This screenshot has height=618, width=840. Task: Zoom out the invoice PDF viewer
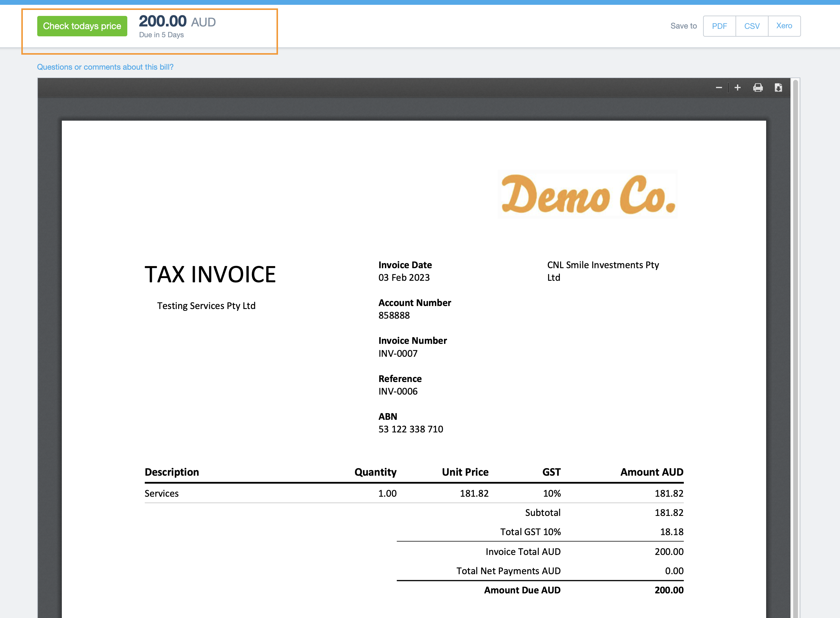click(718, 88)
